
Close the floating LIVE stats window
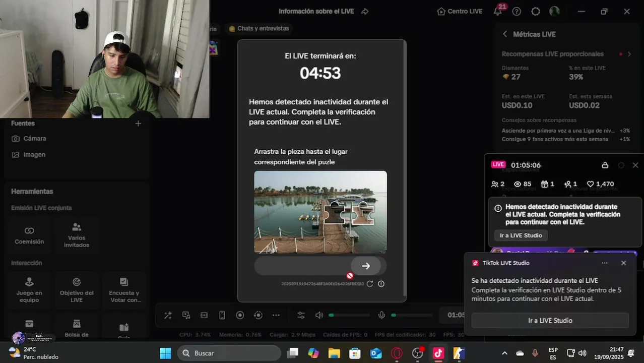tap(635, 165)
